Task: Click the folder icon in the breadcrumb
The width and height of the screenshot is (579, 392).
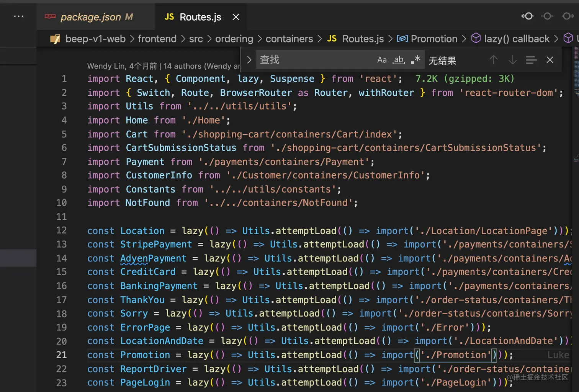Action: [x=55, y=39]
